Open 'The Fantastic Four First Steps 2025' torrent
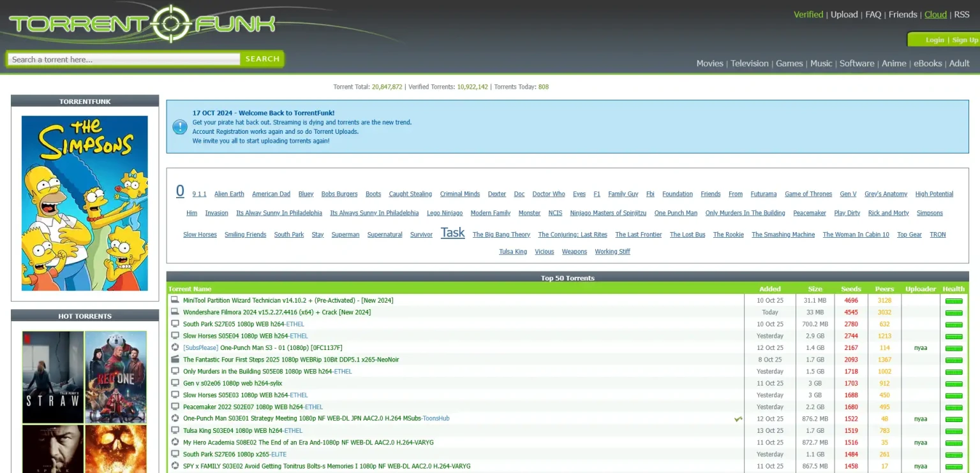This screenshot has height=473, width=980. (291, 360)
